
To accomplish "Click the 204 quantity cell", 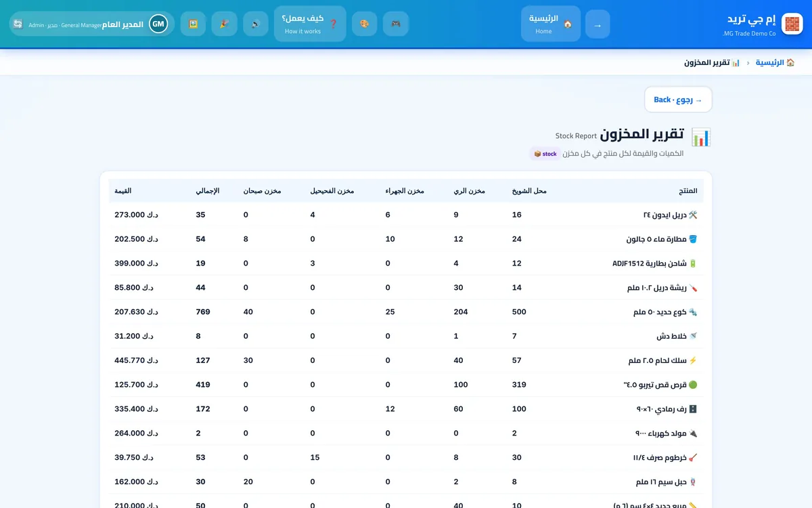I will (x=460, y=312).
